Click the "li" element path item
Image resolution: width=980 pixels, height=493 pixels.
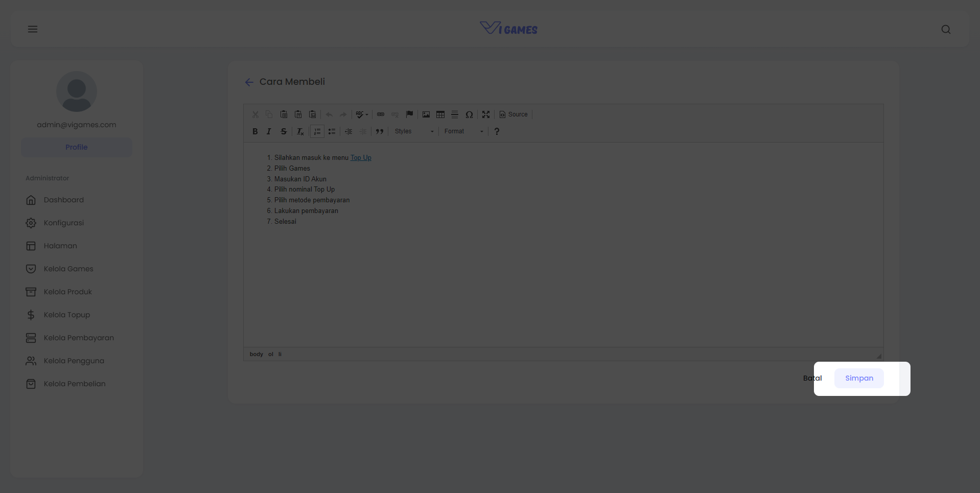click(280, 354)
